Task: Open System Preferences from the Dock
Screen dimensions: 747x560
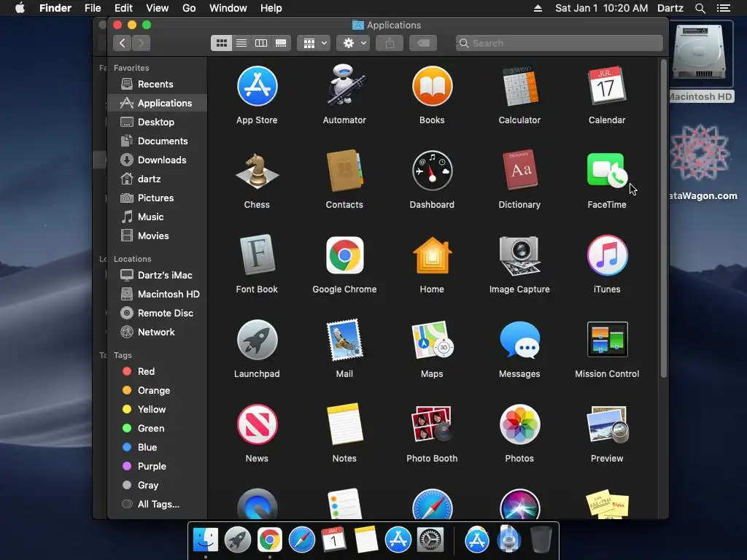Action: pyautogui.click(x=430, y=540)
